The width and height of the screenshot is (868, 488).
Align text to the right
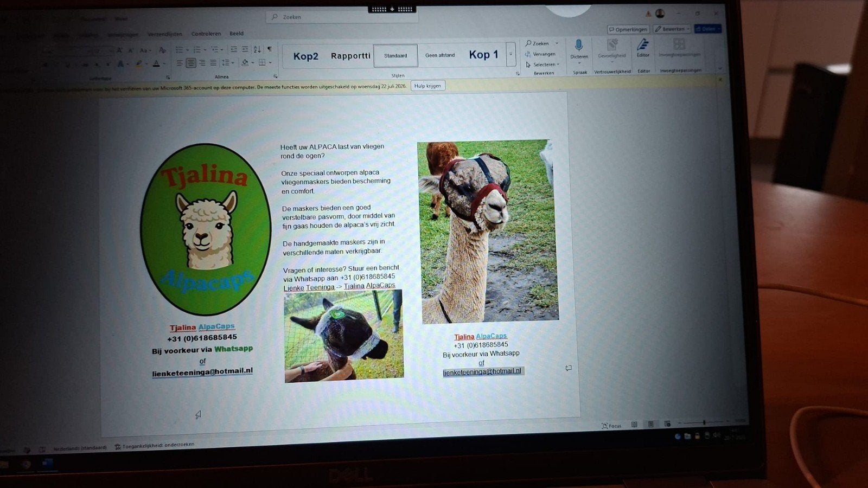pos(202,63)
